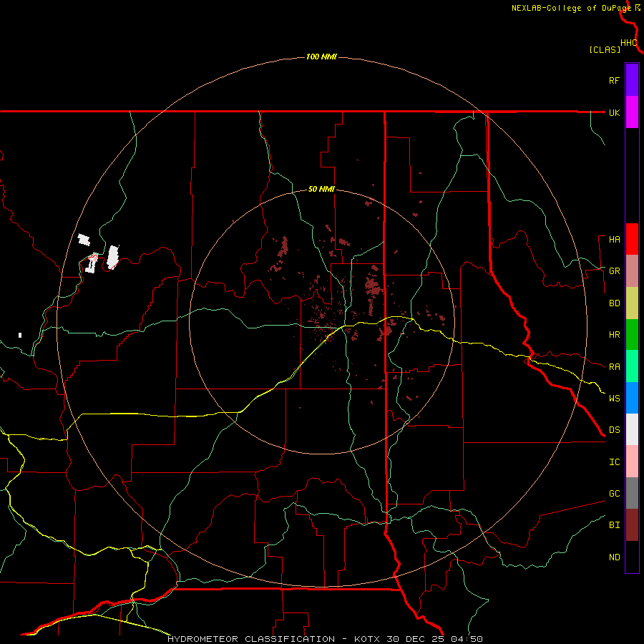
Task: Click the HR legend label
Action: coord(614,335)
